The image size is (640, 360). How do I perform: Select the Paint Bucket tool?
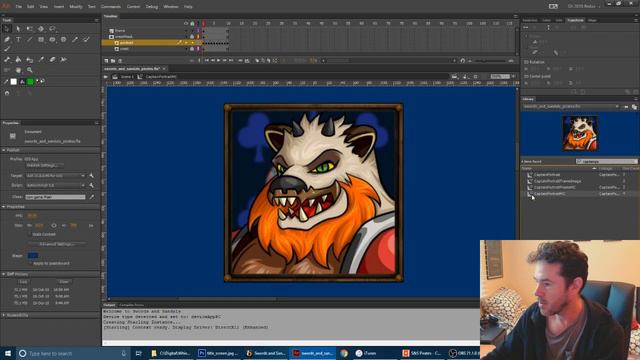pyautogui.click(x=18, y=60)
